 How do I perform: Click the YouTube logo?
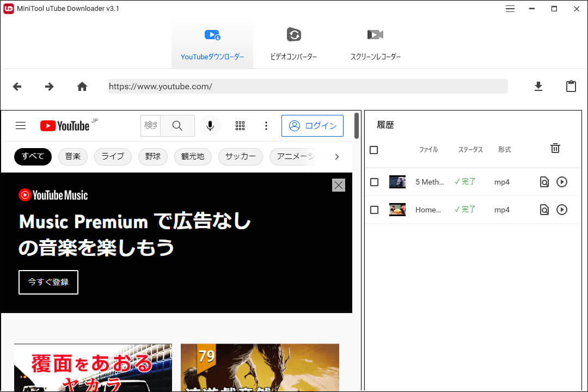click(x=65, y=126)
